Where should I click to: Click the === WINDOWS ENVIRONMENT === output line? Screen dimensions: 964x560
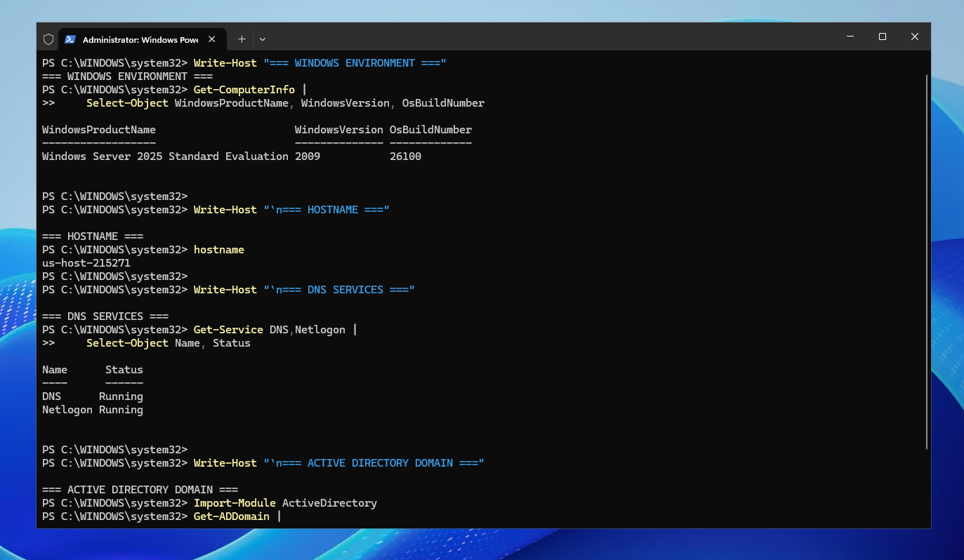[x=127, y=76]
